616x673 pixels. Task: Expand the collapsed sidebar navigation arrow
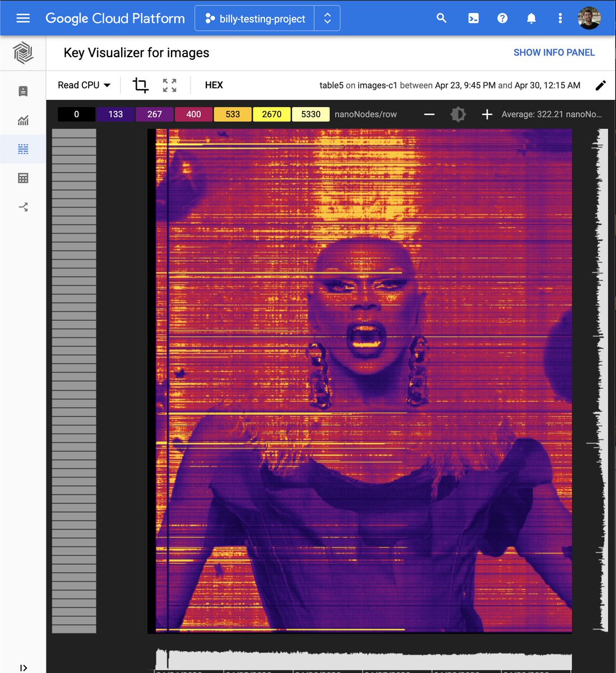(23, 667)
